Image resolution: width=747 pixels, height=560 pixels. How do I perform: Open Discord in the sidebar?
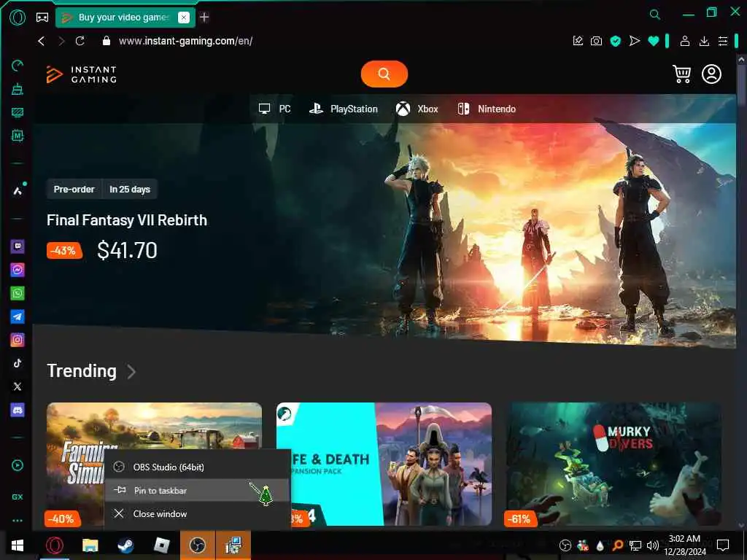pos(18,410)
